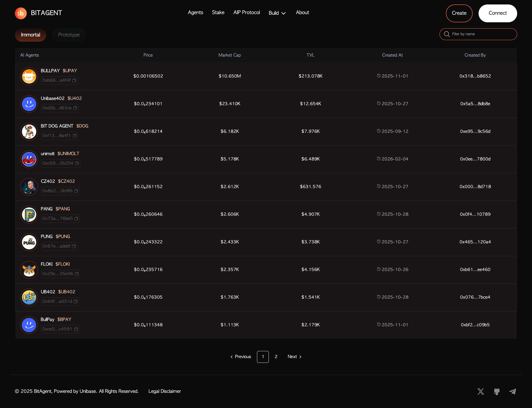Click the BIT DOG AGENT avatar

29,131
